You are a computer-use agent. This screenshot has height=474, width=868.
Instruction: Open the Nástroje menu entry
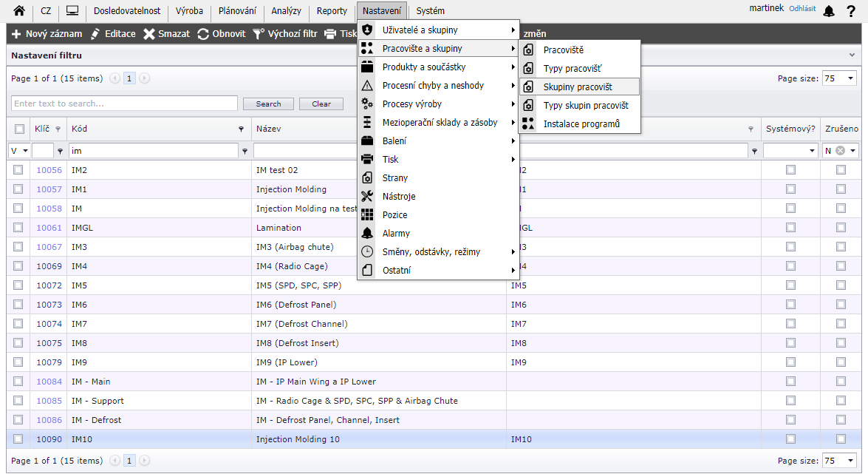pyautogui.click(x=399, y=197)
